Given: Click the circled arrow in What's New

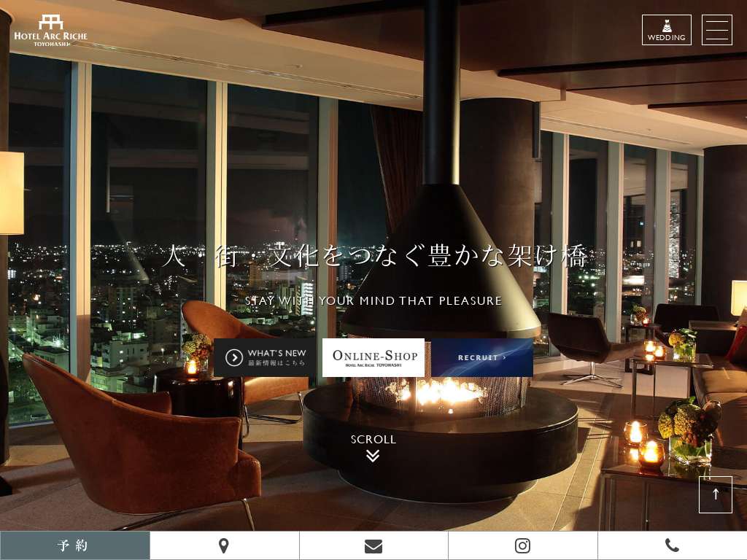Looking at the screenshot, I should pos(234,357).
